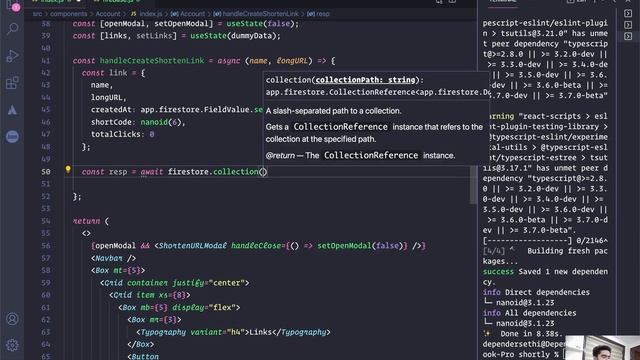Open the Accounts menu icon

pos(13,319)
